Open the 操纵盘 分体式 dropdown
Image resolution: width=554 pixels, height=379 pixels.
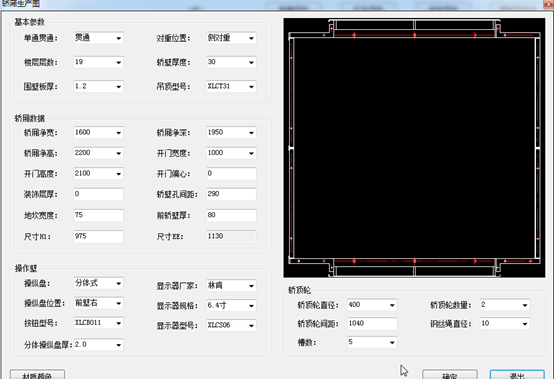click(98, 283)
